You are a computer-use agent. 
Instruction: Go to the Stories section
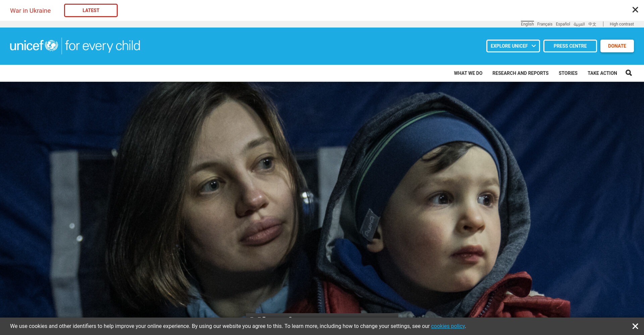pos(568,73)
